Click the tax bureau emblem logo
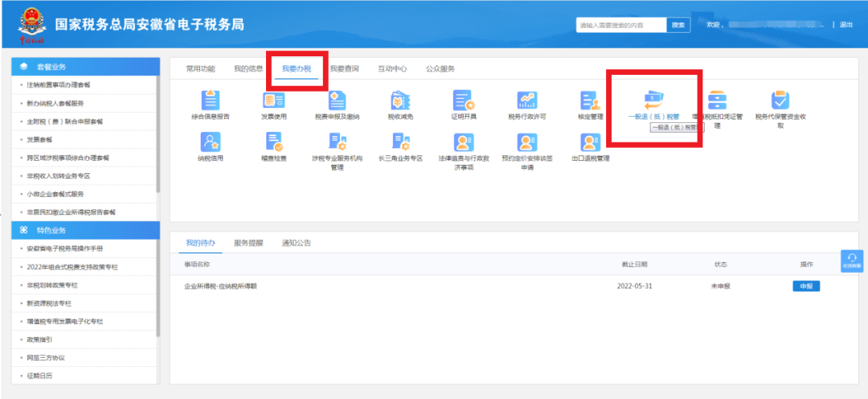 pyautogui.click(x=31, y=24)
